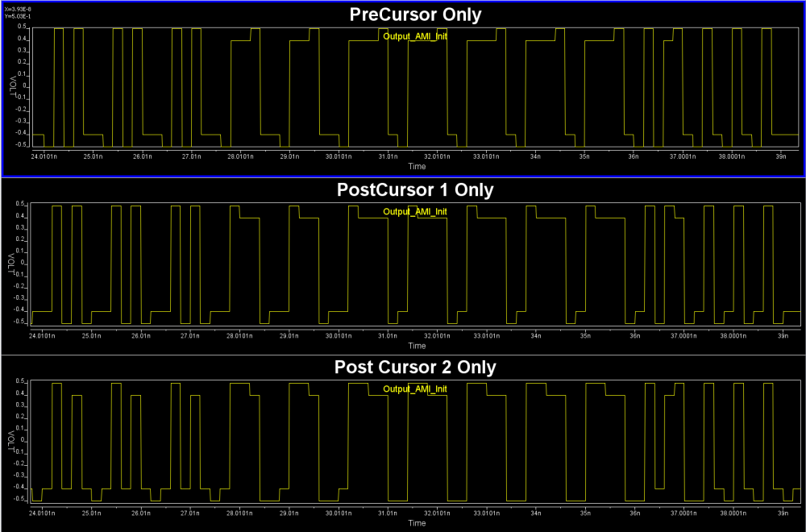The width and height of the screenshot is (806, 532).
Task: Click the 34n tick in Post Cursor 2 plot
Action: pyautogui.click(x=534, y=513)
